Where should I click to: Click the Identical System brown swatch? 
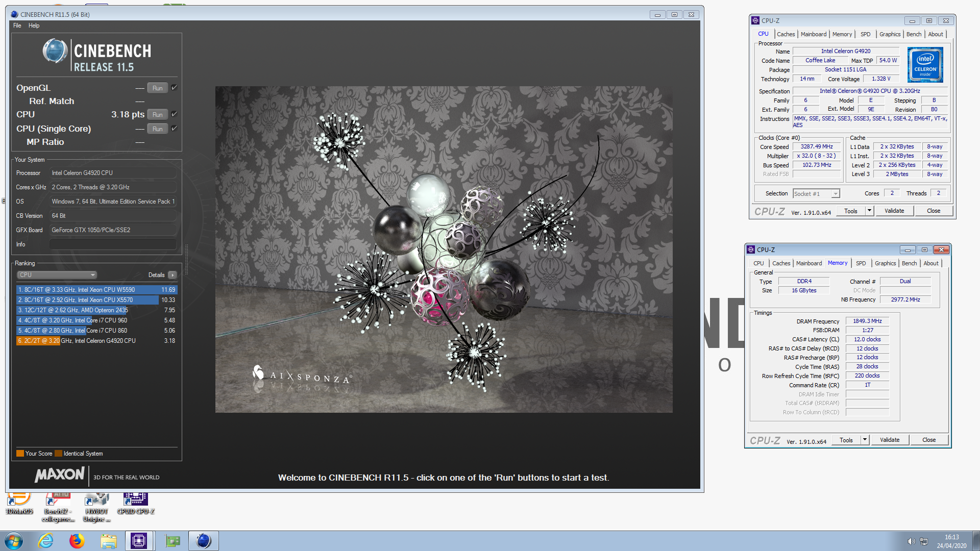(x=58, y=454)
